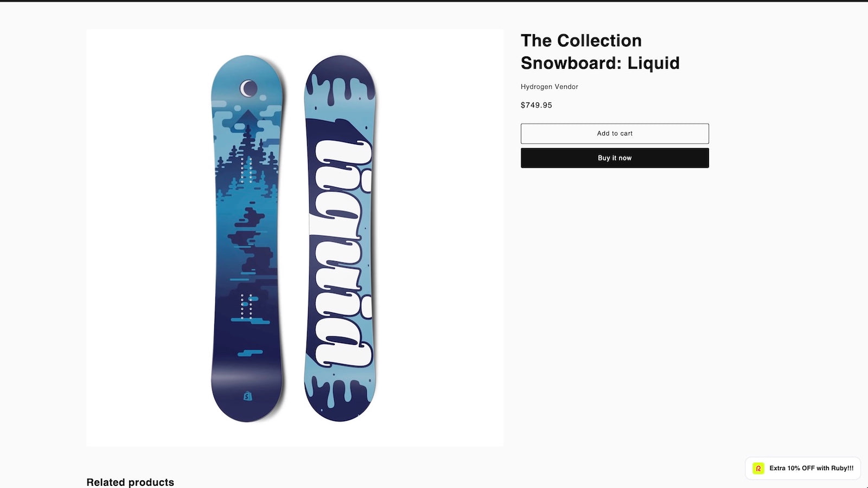Click the product title The Collection Snowboard: Liquid

click(600, 52)
